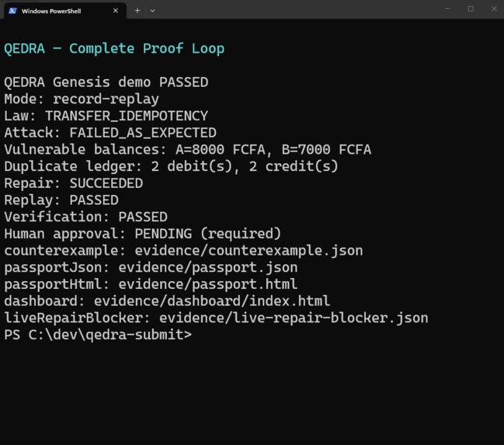Click the prompt 'PS C:\dev\qedra-submit>'
This screenshot has height=445, width=504.
coord(98,335)
